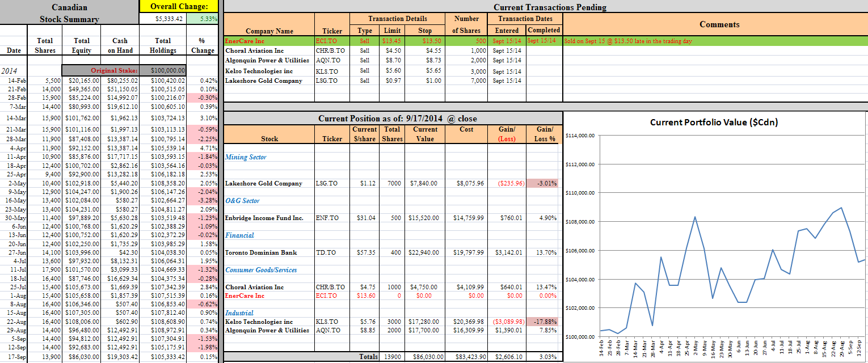Select the green 5.33% overall change cell

point(203,19)
